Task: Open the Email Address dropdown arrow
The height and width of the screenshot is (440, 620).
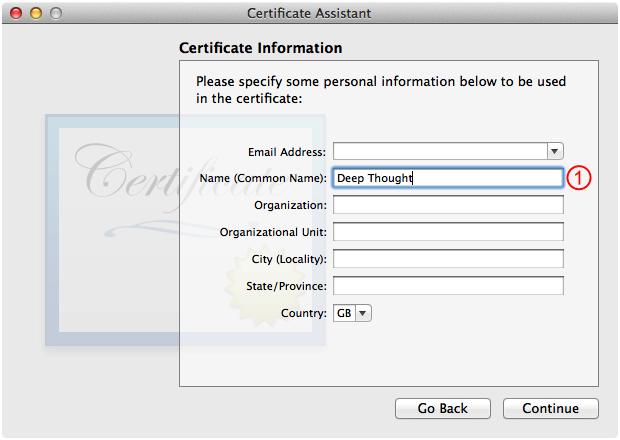Action: coord(555,151)
